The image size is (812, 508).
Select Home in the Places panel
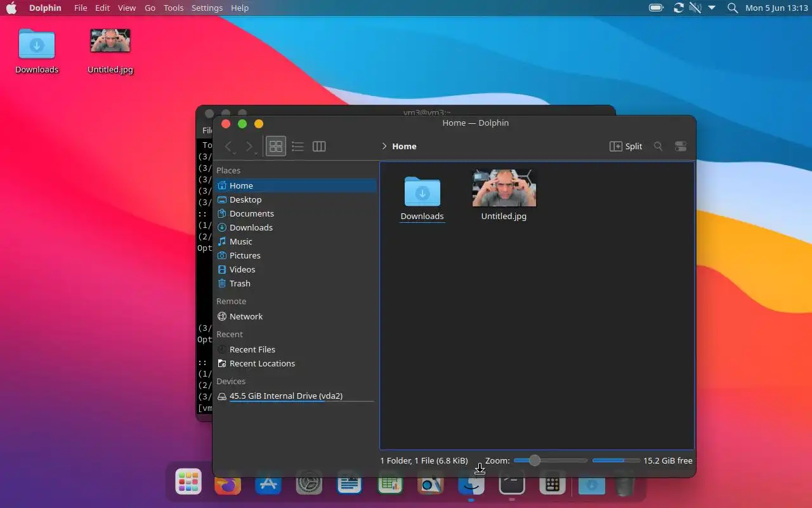(296, 185)
